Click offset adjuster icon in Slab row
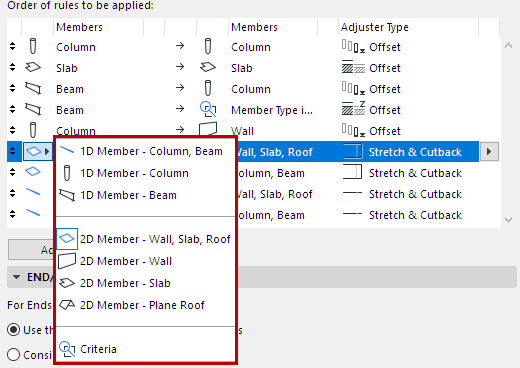The image size is (520, 368). pos(353,67)
